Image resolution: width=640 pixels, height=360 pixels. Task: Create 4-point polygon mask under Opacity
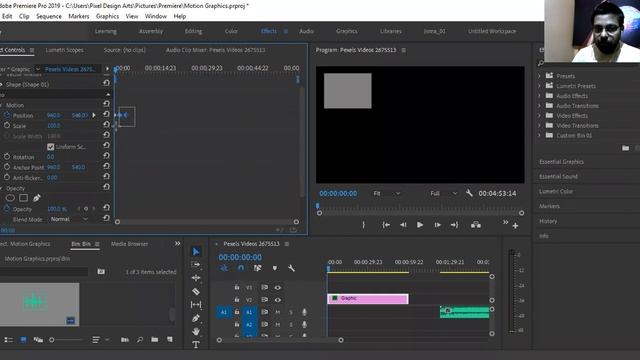coord(24,198)
